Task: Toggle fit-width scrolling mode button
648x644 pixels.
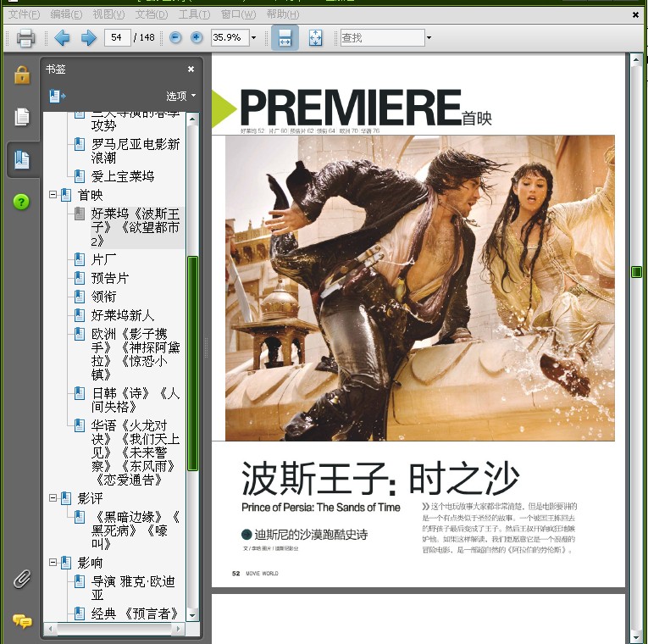Action: [x=285, y=37]
